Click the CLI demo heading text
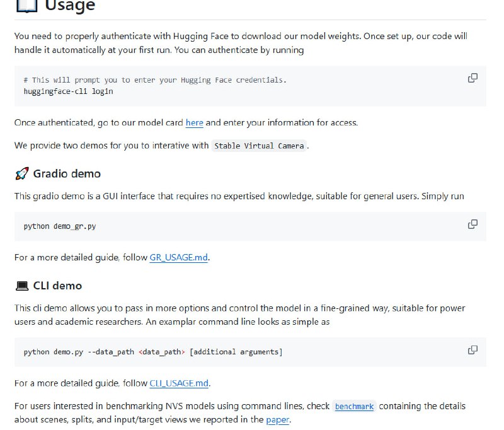 [59, 285]
